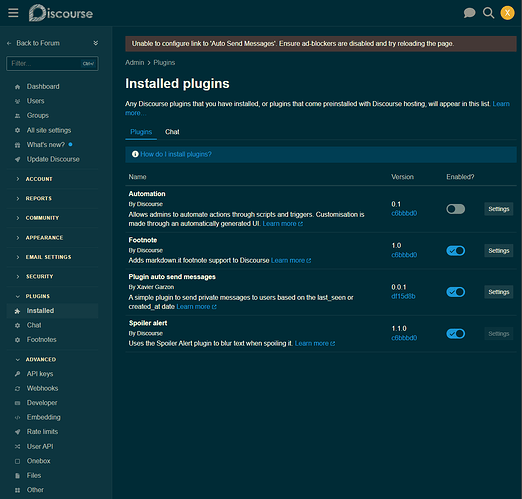Switch to the Chat tab
This screenshot has height=499, width=522.
(x=172, y=132)
